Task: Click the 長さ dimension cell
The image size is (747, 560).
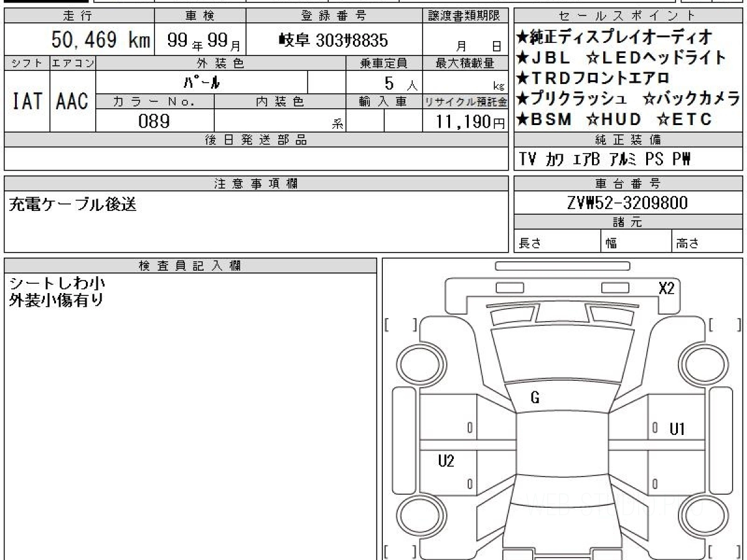Action: 557,241
